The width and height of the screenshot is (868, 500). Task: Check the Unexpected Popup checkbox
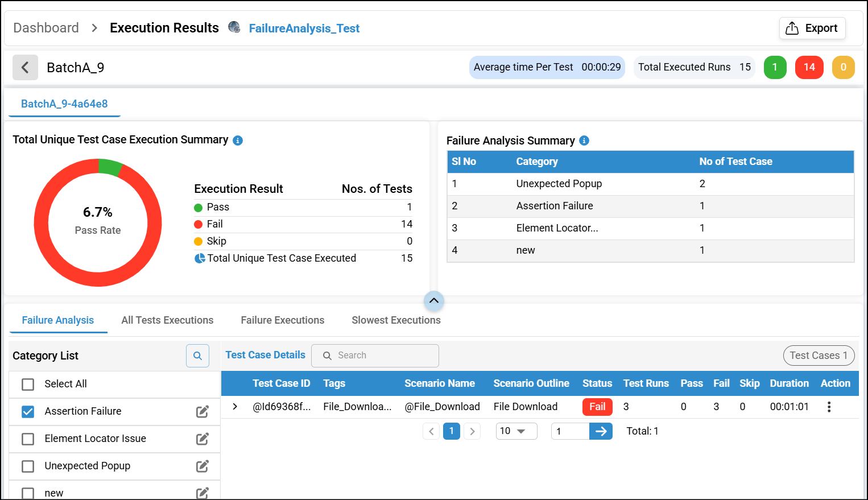(28, 466)
